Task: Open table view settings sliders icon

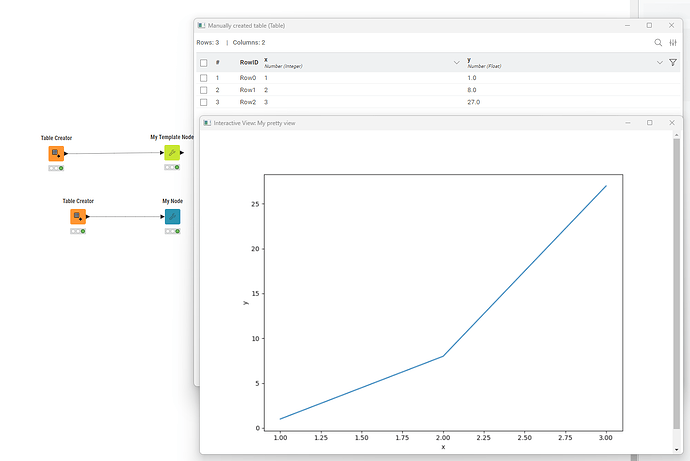Action: pos(673,42)
